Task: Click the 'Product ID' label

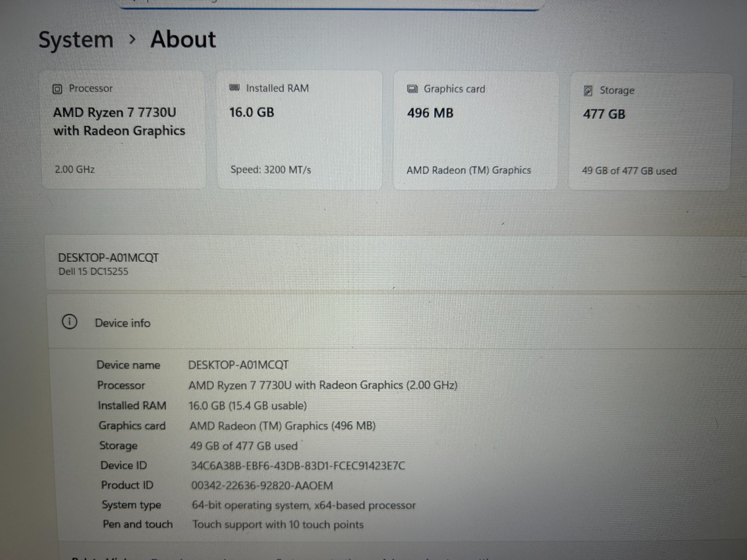Action: (x=127, y=485)
